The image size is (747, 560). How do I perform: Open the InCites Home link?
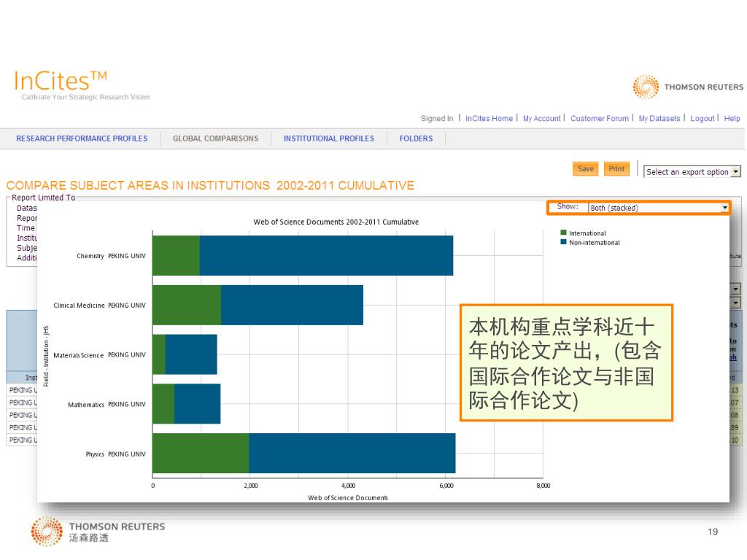[489, 119]
